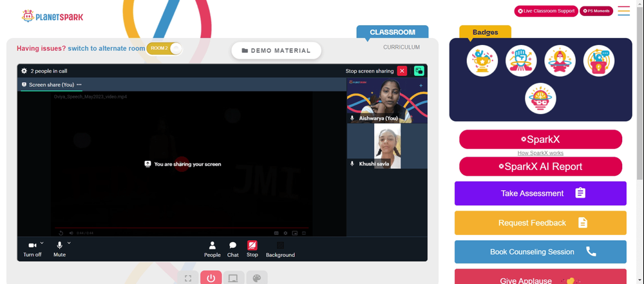Expand camera options chevron
Viewport: 644px width, 284px height.
click(x=42, y=243)
